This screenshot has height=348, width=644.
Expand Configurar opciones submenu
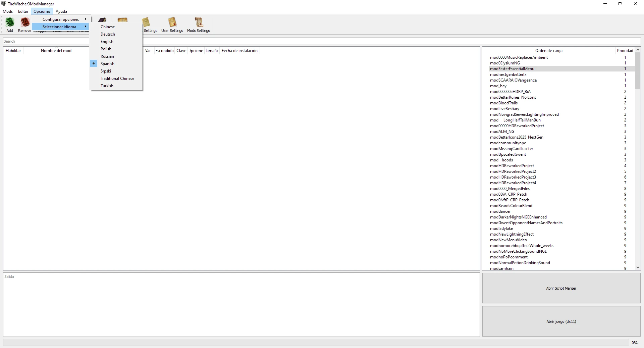click(x=61, y=19)
